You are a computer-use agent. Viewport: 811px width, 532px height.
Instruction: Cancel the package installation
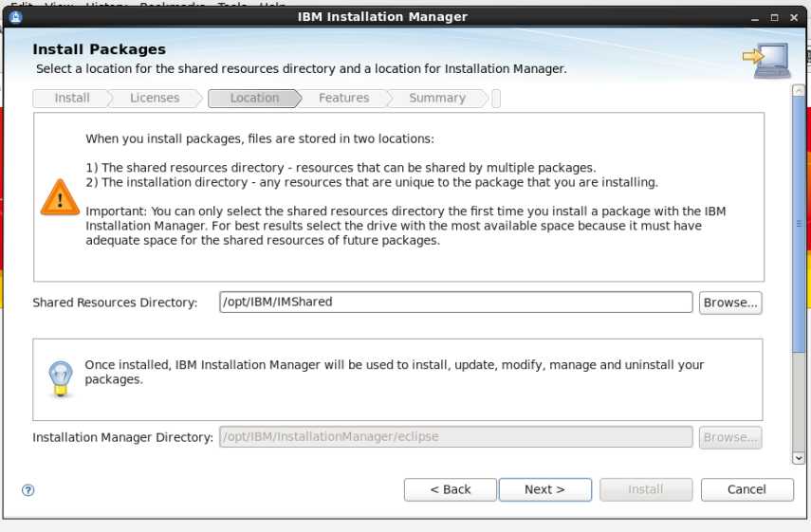[746, 489]
